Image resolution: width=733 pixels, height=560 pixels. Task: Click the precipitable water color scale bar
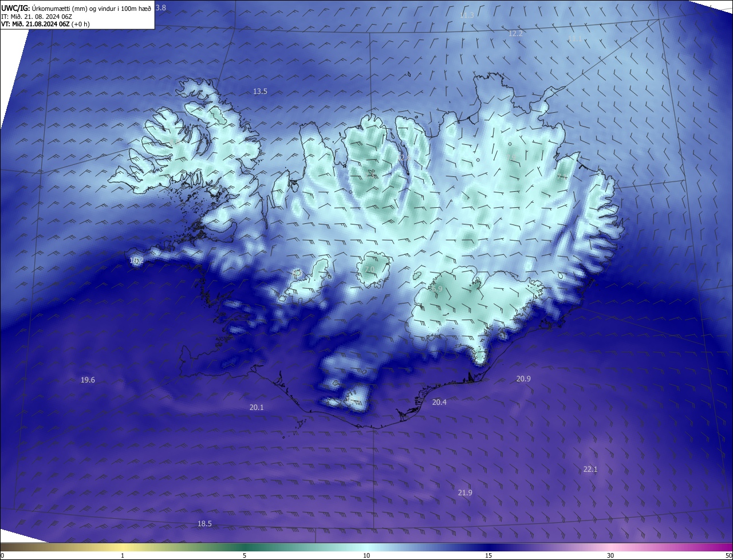[366, 547]
